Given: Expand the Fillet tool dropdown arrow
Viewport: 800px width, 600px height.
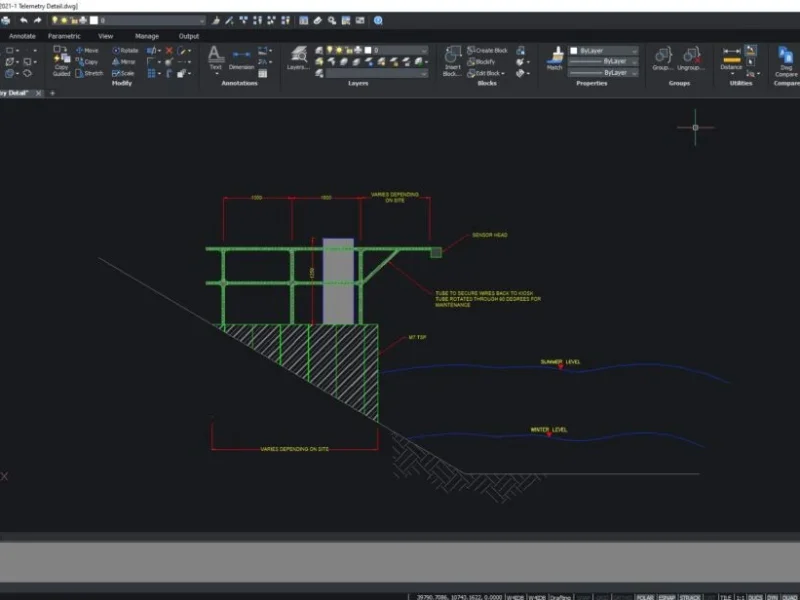Looking at the screenshot, I should tap(160, 62).
